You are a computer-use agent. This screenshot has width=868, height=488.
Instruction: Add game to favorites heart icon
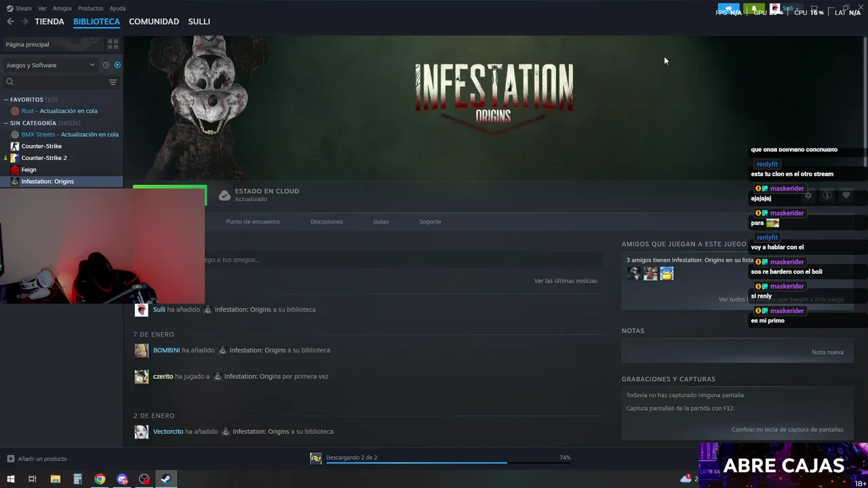point(846,195)
